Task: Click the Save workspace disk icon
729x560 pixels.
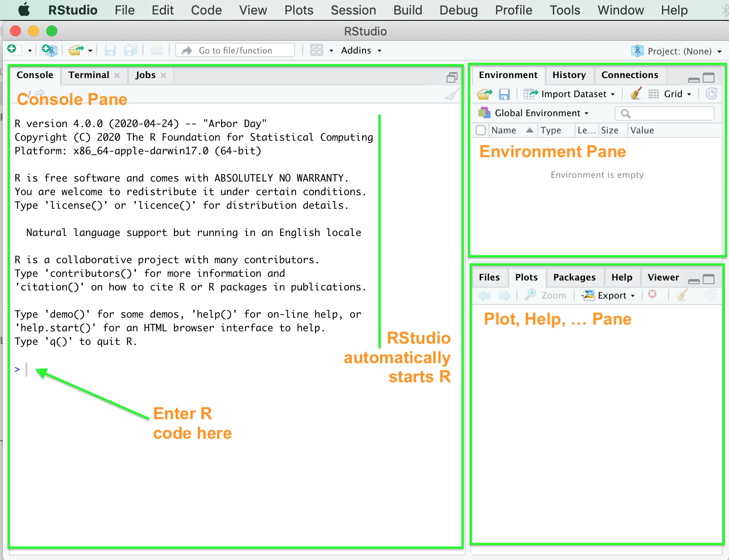Action: [x=504, y=94]
